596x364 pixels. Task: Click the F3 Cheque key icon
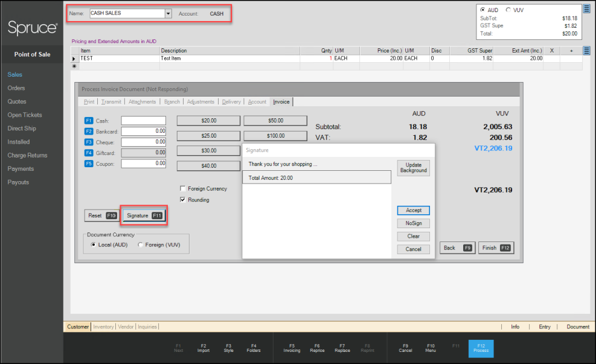point(89,142)
